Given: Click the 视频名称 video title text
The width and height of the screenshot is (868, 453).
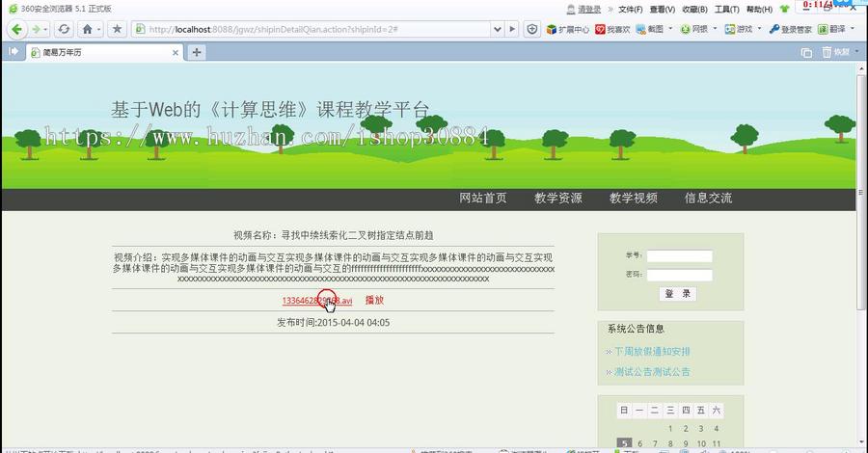Looking at the screenshot, I should [x=334, y=235].
